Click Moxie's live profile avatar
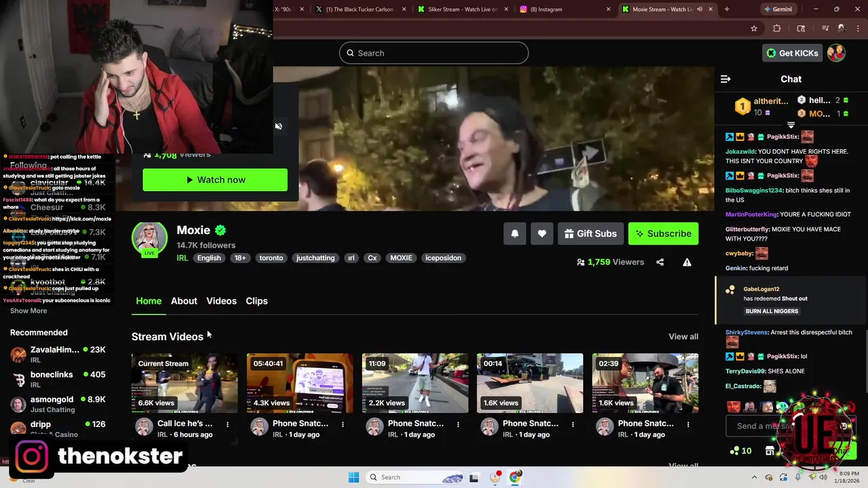Image resolution: width=868 pixels, height=488 pixels. point(149,240)
